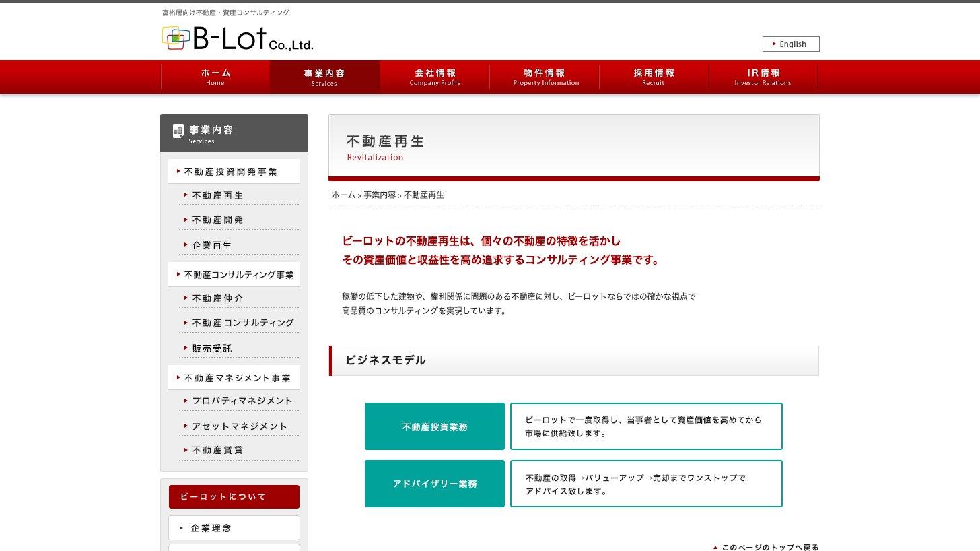Click このページのトップへ戻る link
Screen dimensions: 980x551
[x=770, y=547]
